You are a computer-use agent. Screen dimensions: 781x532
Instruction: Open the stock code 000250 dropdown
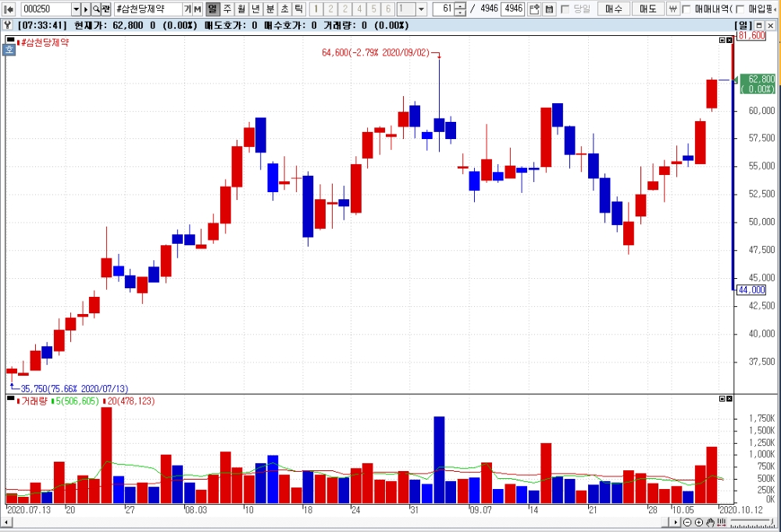coord(76,9)
